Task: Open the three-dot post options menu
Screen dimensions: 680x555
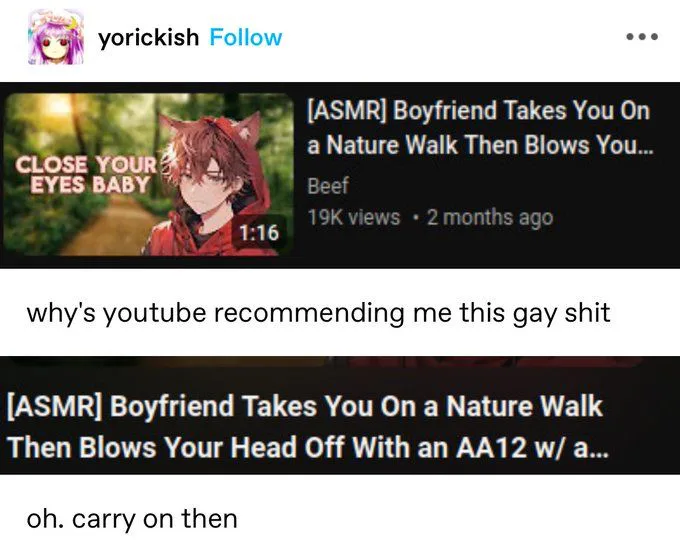Action: coord(642,37)
